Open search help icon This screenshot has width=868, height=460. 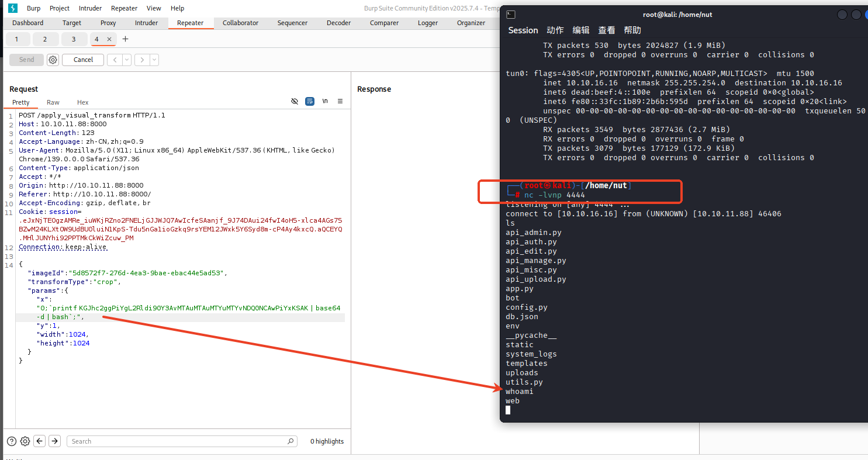[12, 441]
